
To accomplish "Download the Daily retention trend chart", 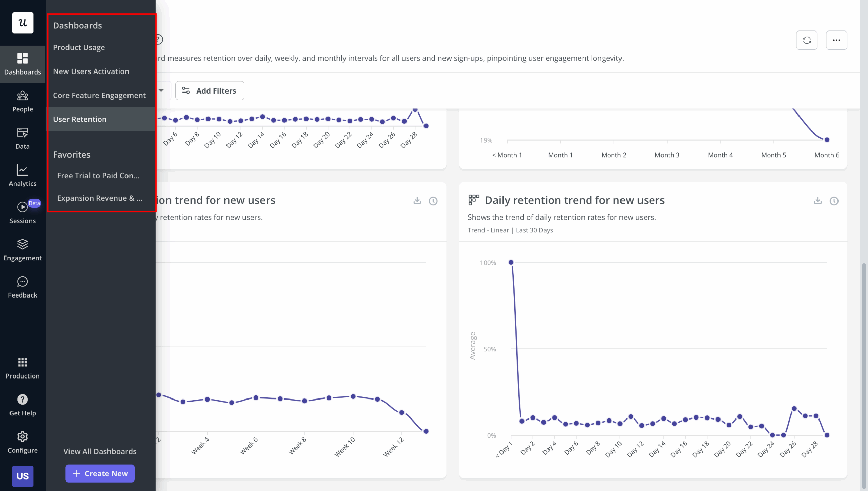I will 818,201.
